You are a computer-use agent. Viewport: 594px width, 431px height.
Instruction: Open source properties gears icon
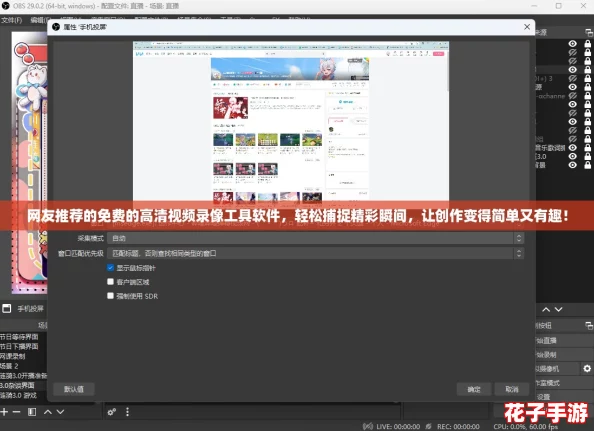pos(112,412)
